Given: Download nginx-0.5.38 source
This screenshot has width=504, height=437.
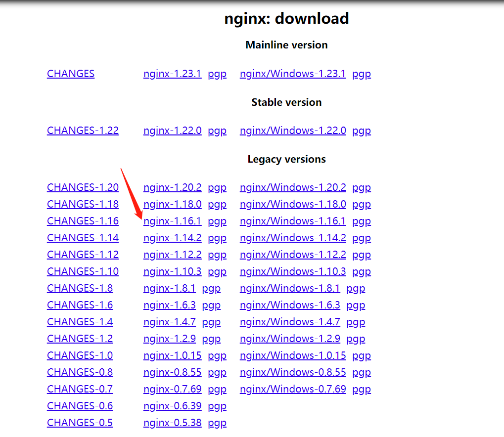Looking at the screenshot, I should 172,422.
